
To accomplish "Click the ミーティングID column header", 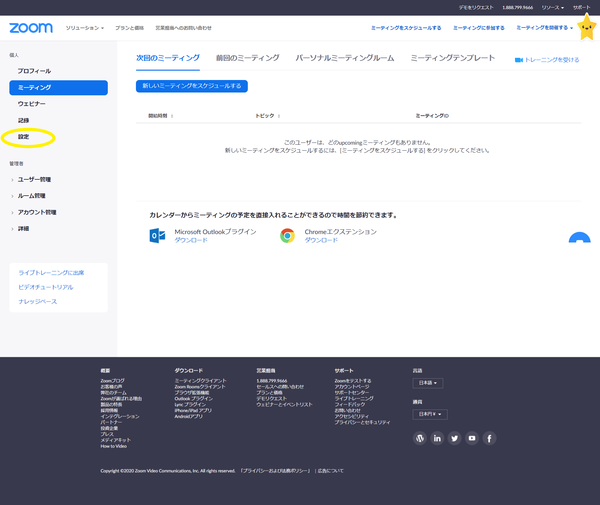I will coord(432,116).
